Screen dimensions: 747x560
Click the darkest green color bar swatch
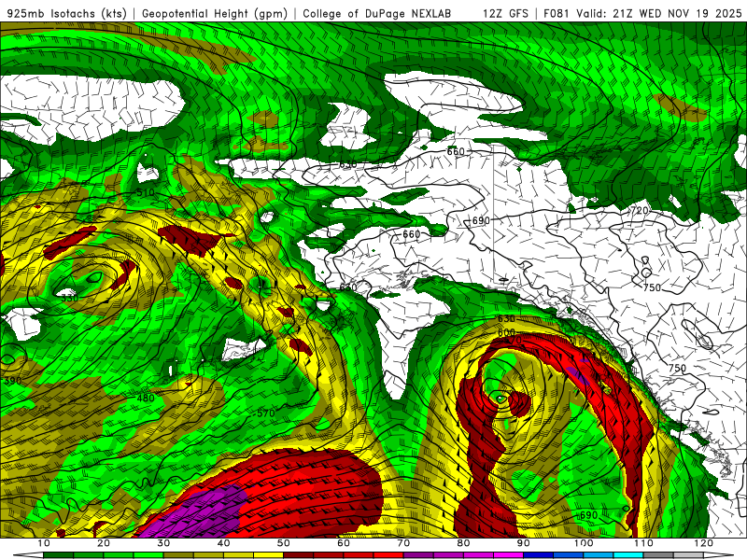tap(58, 555)
